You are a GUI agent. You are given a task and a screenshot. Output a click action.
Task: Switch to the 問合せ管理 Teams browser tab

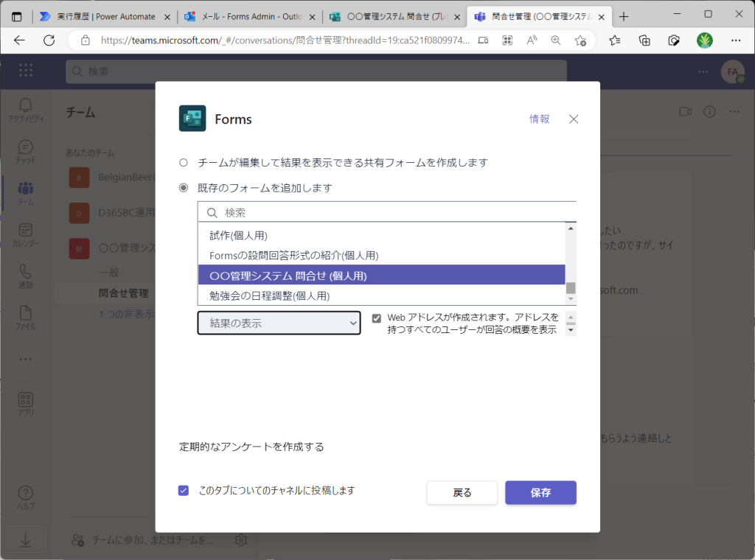(539, 17)
